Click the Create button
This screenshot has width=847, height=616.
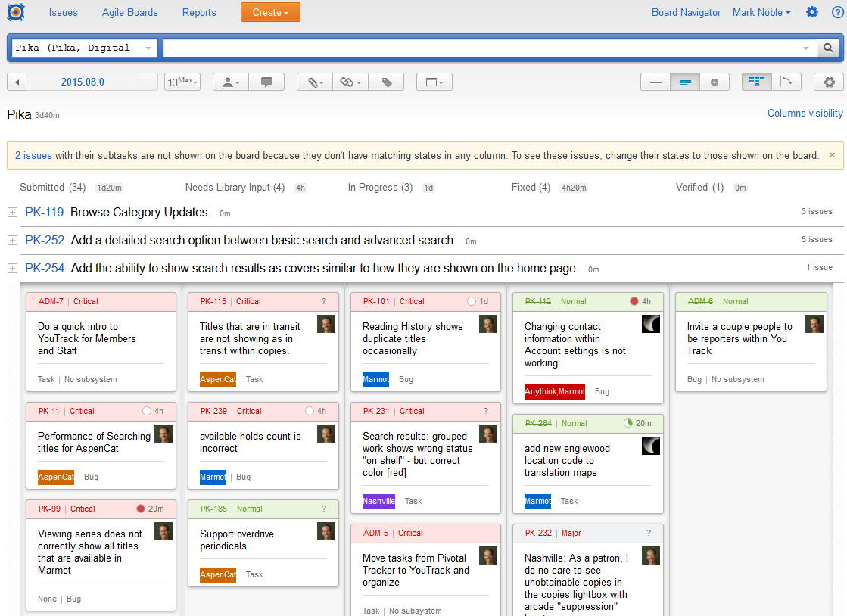[x=270, y=12]
